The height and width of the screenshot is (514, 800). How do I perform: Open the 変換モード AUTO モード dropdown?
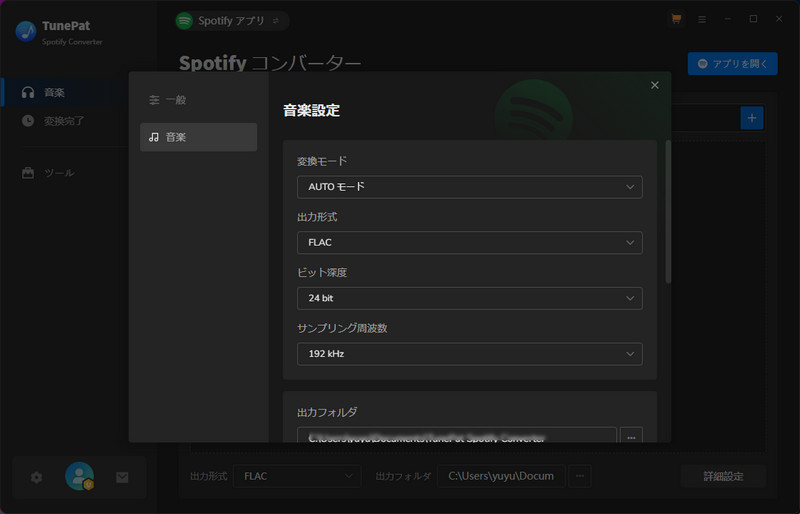(x=469, y=187)
